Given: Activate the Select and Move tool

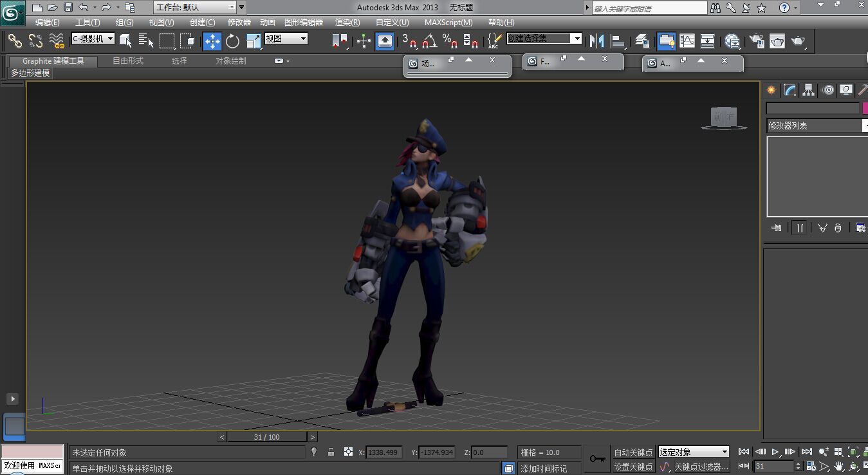Looking at the screenshot, I should (212, 41).
